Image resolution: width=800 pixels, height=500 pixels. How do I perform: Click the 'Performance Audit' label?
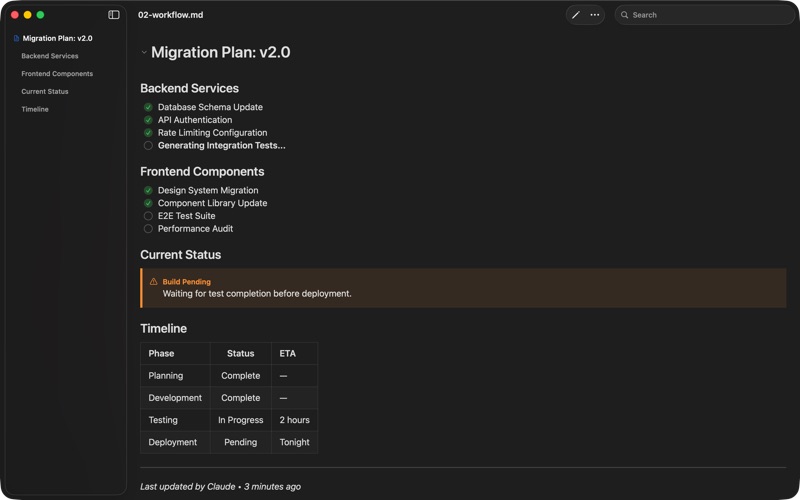[x=195, y=229]
